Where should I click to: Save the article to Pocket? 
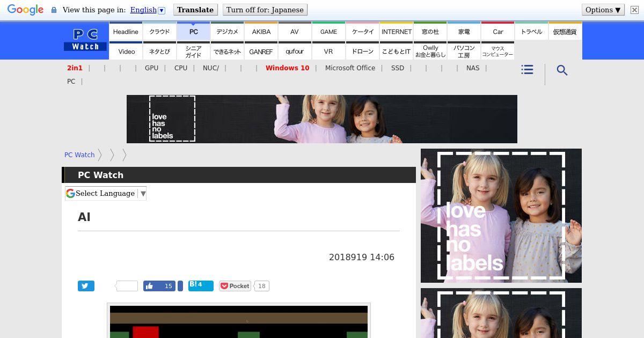click(x=235, y=286)
